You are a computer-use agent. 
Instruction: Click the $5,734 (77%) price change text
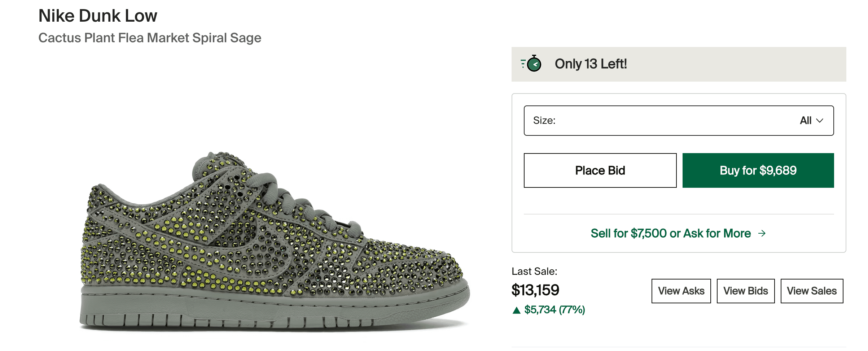[554, 310]
